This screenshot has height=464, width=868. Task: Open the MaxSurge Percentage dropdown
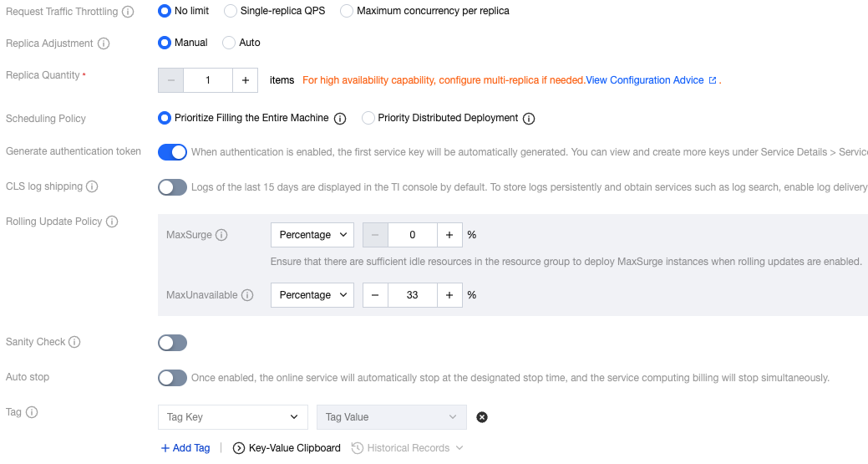(312, 235)
